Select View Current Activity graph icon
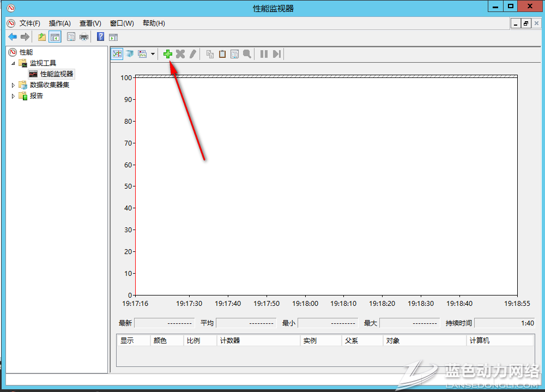The image size is (545, 392). tap(117, 54)
